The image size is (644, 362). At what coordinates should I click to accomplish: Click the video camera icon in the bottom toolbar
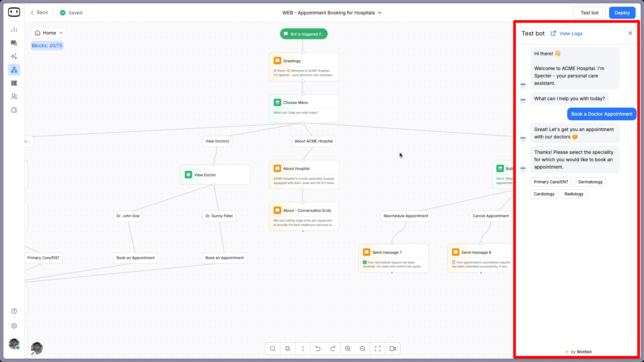pyautogui.click(x=393, y=349)
